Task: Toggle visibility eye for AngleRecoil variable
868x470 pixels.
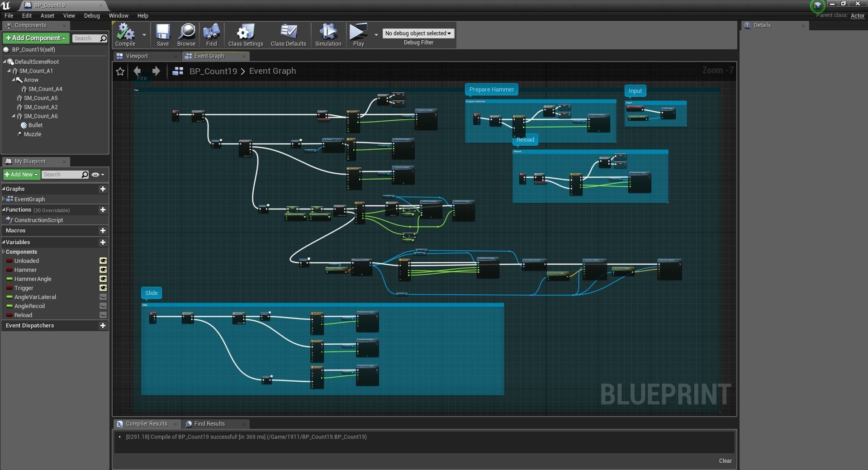Action: pos(103,306)
